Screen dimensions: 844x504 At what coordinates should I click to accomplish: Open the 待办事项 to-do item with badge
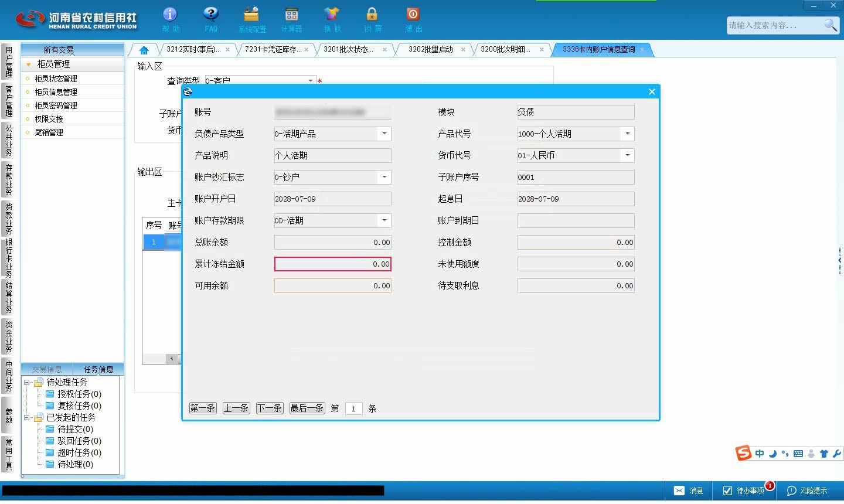pos(744,491)
